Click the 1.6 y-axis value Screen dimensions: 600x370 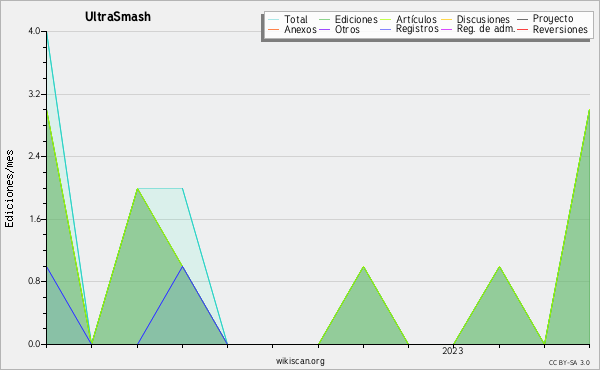click(x=34, y=219)
